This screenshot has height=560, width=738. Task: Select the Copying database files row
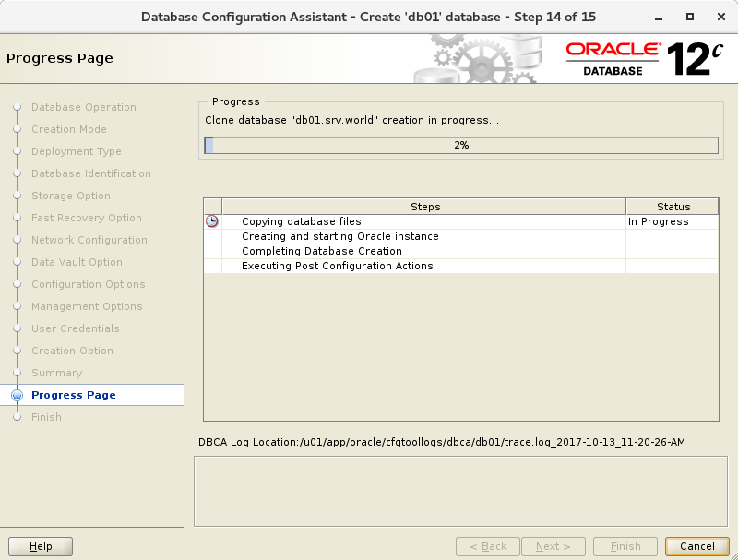coord(461,221)
